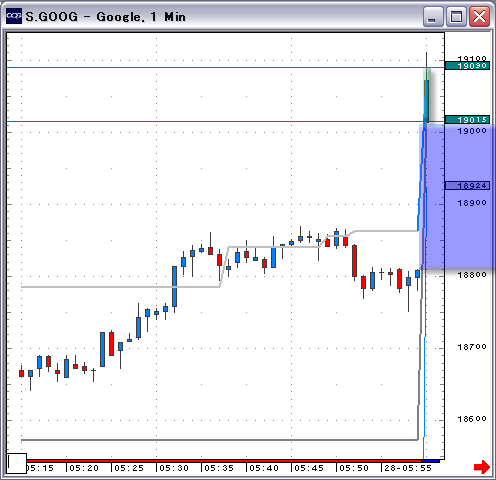496x480 pixels.
Task: Close the Google 1 Min chart window
Action: coord(479,16)
